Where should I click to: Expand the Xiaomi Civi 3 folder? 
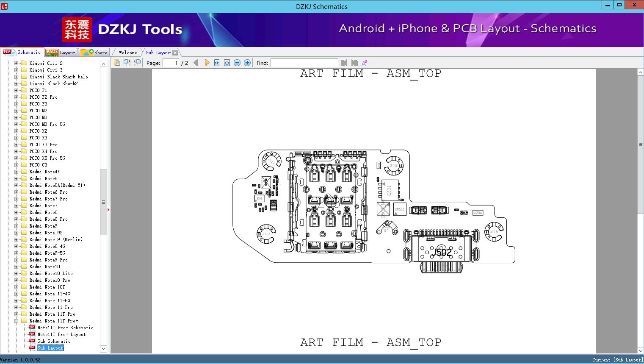click(16, 70)
